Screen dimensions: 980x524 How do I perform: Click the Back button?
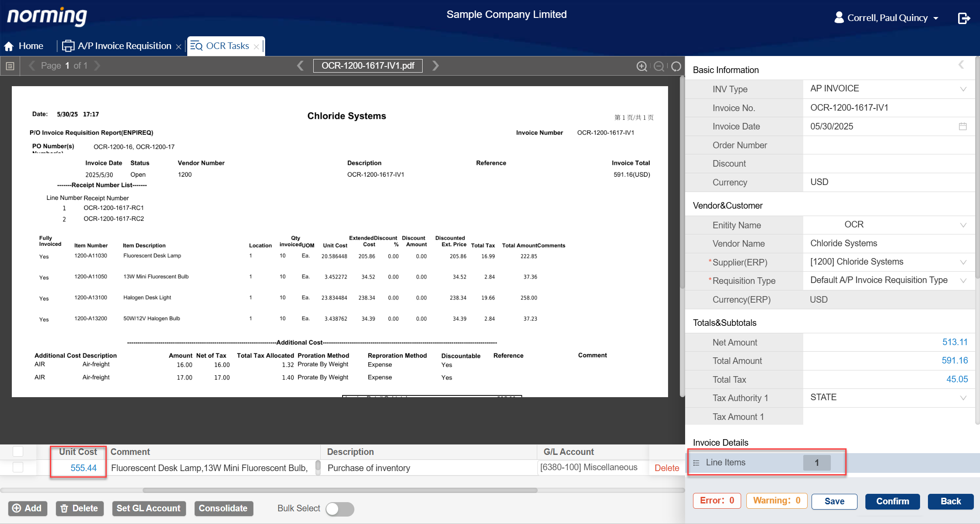click(951, 501)
